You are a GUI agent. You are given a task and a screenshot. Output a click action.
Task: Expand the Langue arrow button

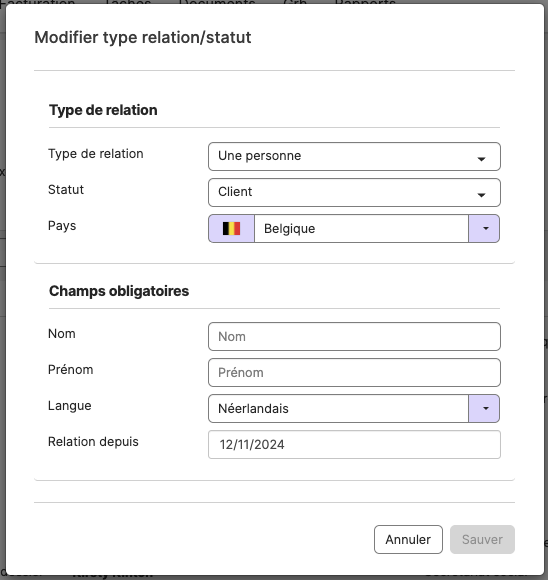(x=484, y=408)
